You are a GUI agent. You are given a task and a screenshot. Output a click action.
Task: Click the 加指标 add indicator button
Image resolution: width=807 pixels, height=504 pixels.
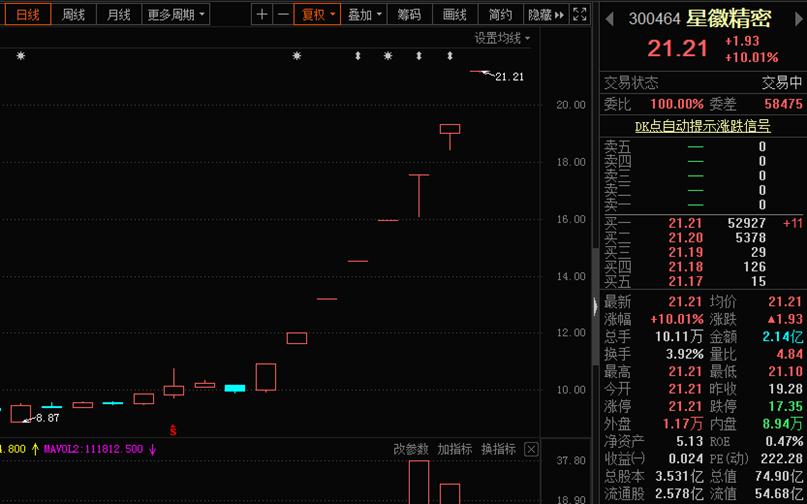tap(454, 449)
